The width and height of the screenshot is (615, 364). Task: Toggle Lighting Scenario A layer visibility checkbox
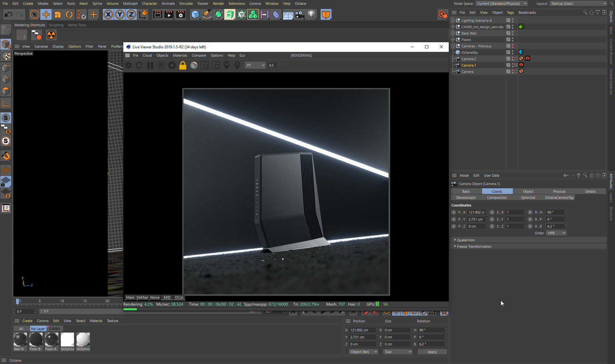tap(508, 20)
